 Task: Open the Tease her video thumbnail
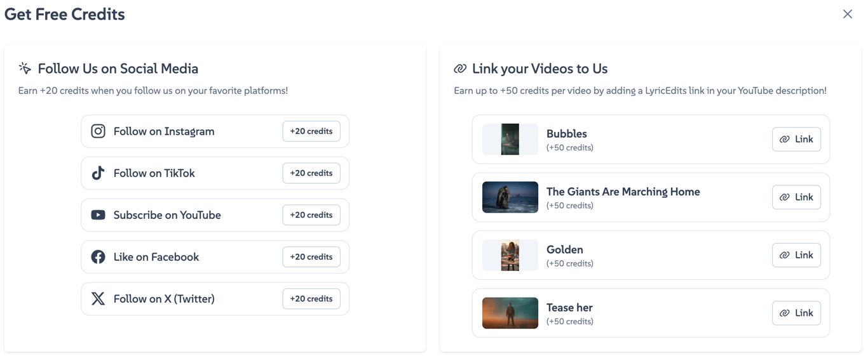coord(510,313)
